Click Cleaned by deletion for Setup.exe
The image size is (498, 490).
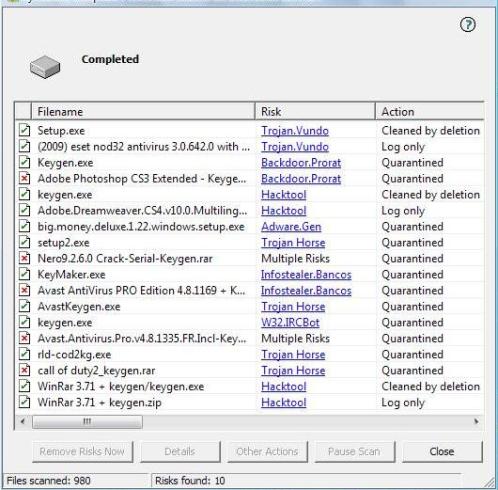pos(431,131)
